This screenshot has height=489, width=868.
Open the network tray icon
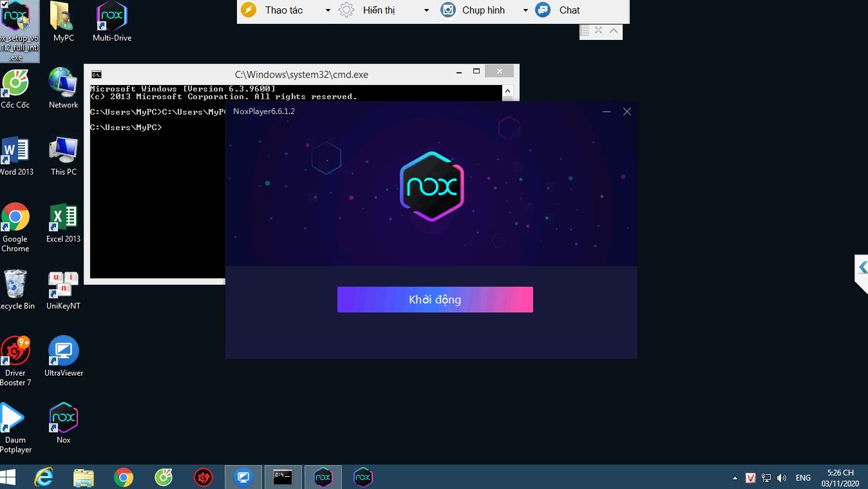tap(766, 478)
